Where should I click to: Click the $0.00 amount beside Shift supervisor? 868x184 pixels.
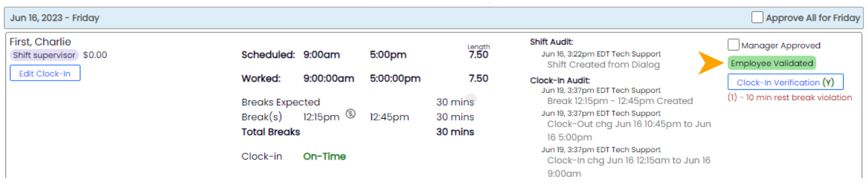[x=95, y=55]
